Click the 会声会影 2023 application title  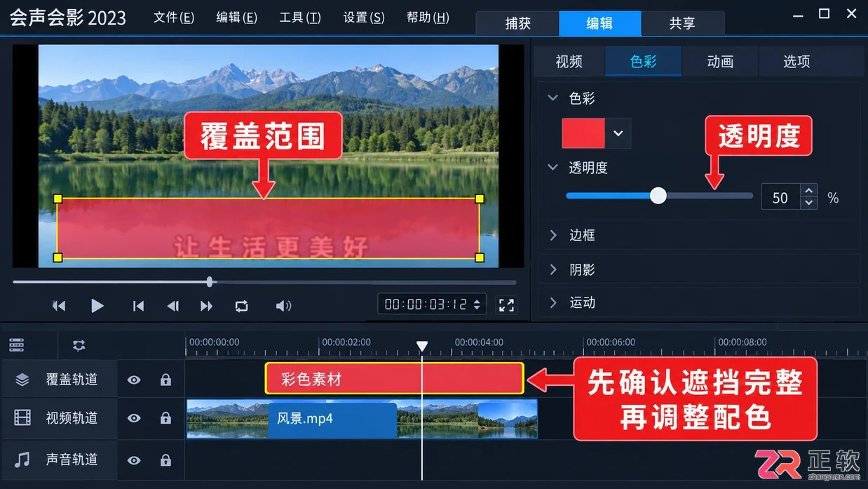click(x=68, y=18)
